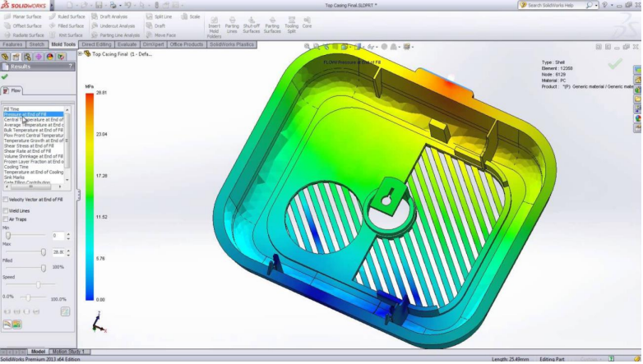Viewport: 643px width, 364px height.
Task: Click the Scale tool
Action: pos(191,16)
